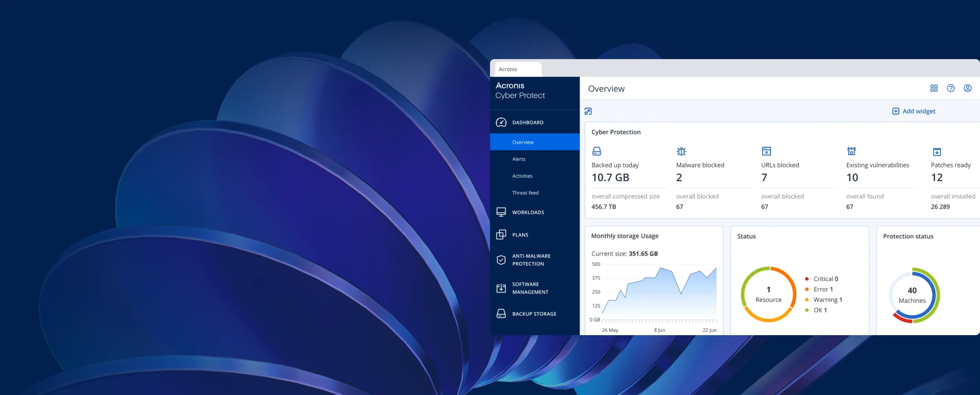Open the help question mark icon
Image resolution: width=980 pixels, height=395 pixels.
pyautogui.click(x=950, y=88)
